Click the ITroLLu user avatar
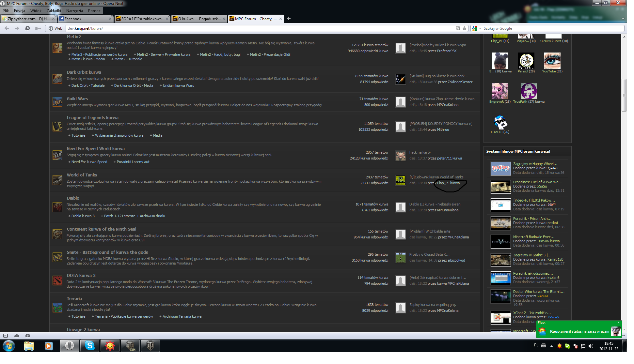Screen dimensions: 634x364 pos(500,122)
